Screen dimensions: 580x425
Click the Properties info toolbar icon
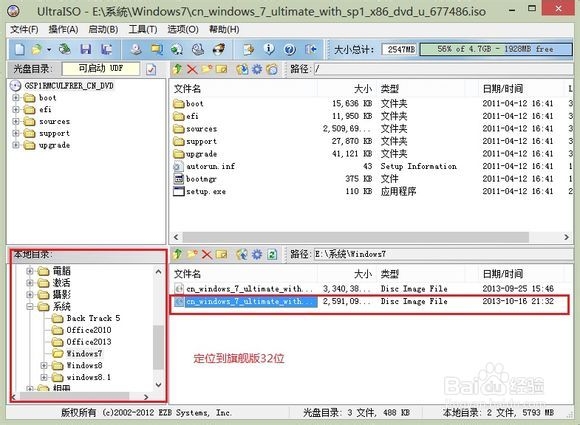269,49
